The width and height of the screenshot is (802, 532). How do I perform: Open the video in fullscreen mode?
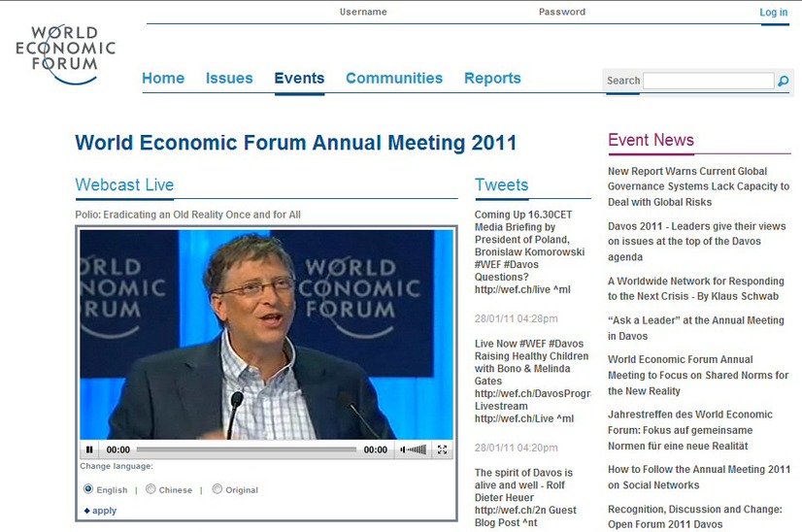[x=442, y=449]
